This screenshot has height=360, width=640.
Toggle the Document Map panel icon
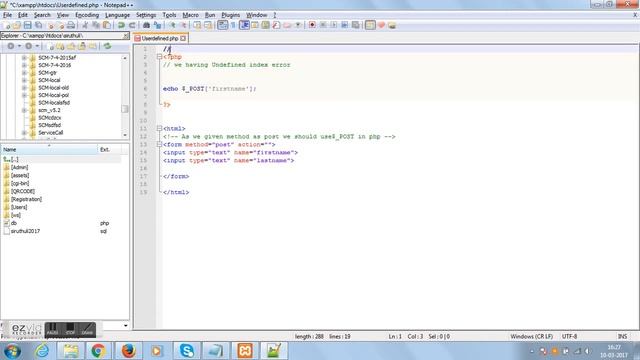tap(265, 25)
